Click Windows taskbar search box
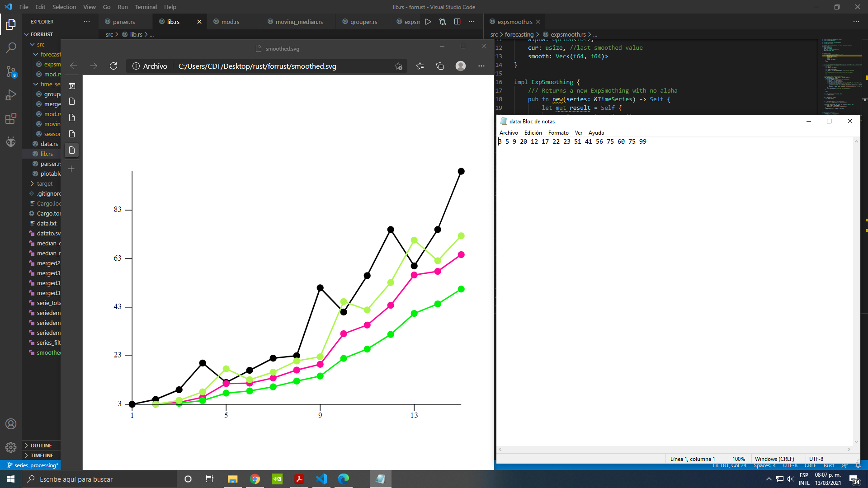868x488 pixels. [99, 479]
